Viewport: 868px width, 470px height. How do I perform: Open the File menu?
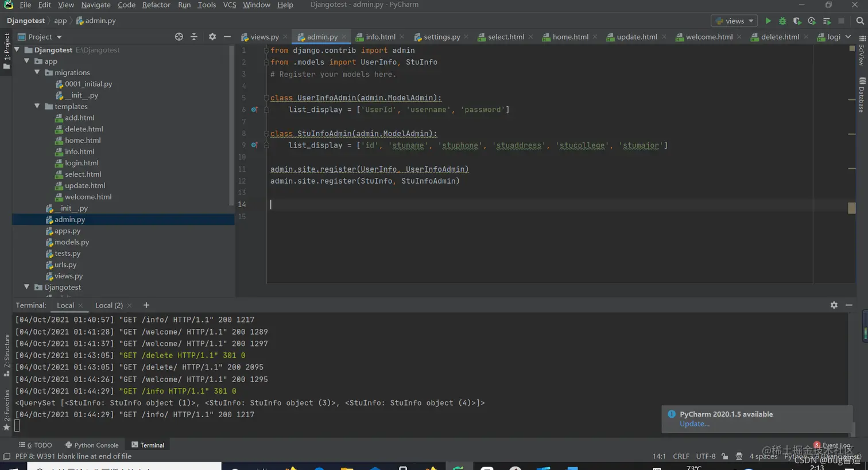[25, 5]
